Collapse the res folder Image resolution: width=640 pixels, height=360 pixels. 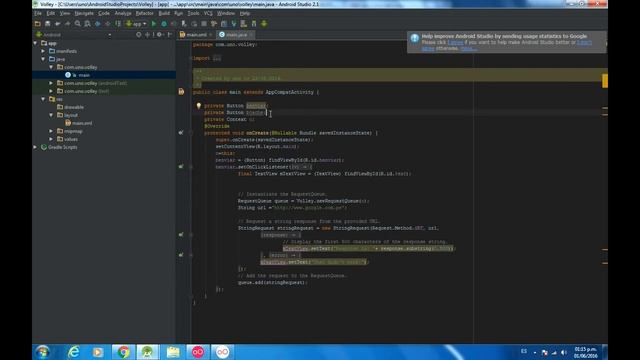pos(43,99)
